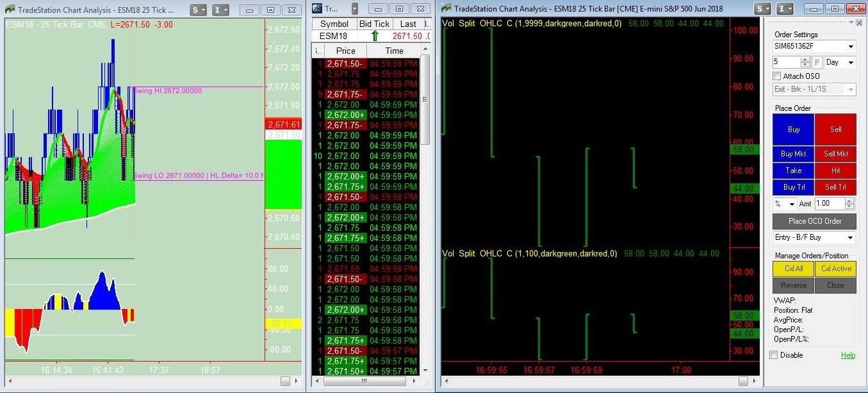Click the Time & Sales window app icon
This screenshot has width=868, height=393.
(318, 9)
